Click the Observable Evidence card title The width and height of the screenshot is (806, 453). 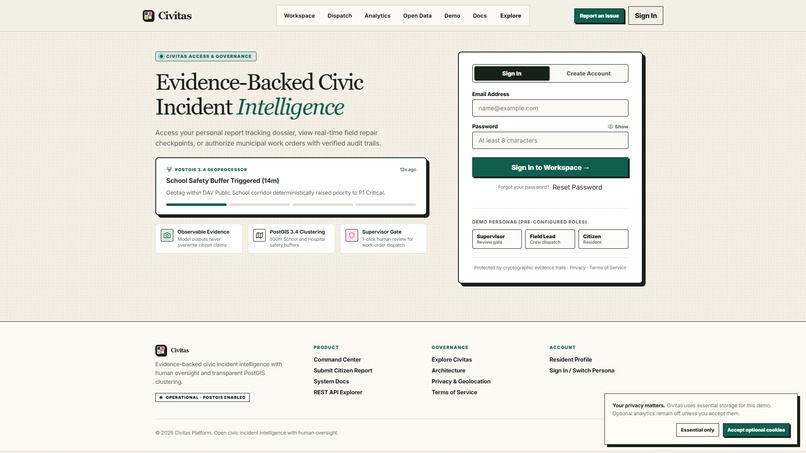point(204,232)
